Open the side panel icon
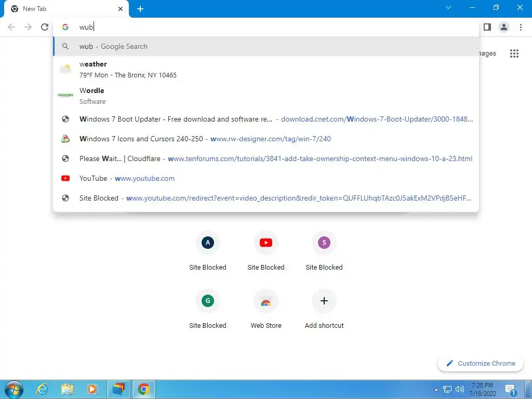Image resolution: width=532 pixels, height=399 pixels. point(487,27)
